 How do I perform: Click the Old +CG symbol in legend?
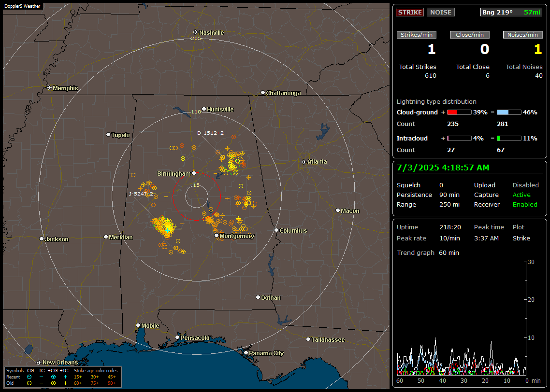point(53,383)
